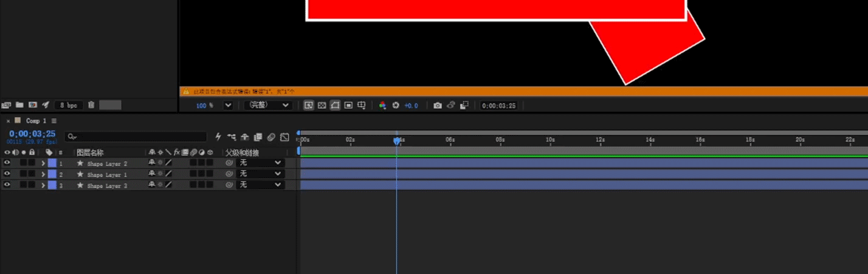Toggle quality switch on Shape Layer 2
This screenshot has width=868, height=274.
click(x=168, y=163)
